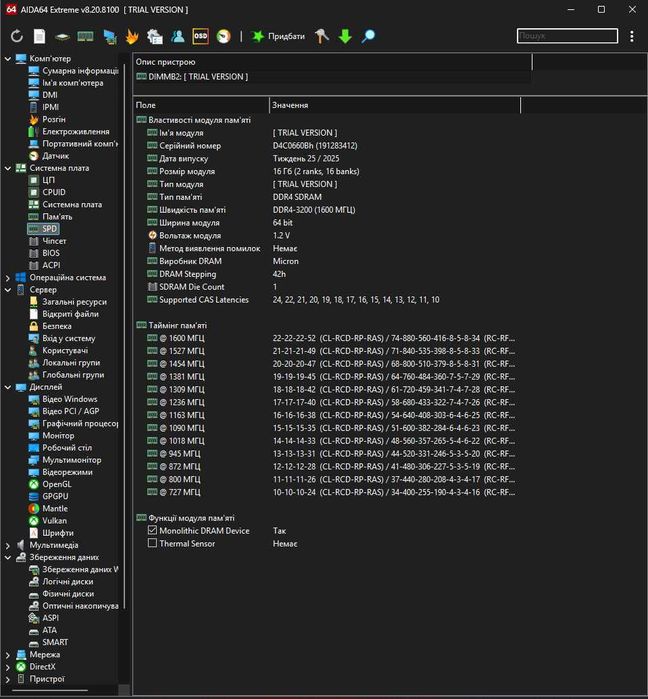
Task: Launch the system stability test flame icon
Action: click(132, 36)
